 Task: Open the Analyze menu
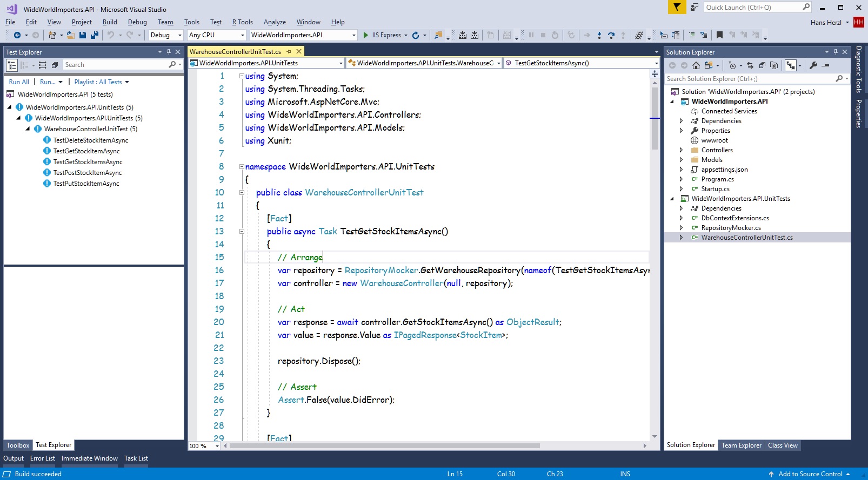point(275,22)
